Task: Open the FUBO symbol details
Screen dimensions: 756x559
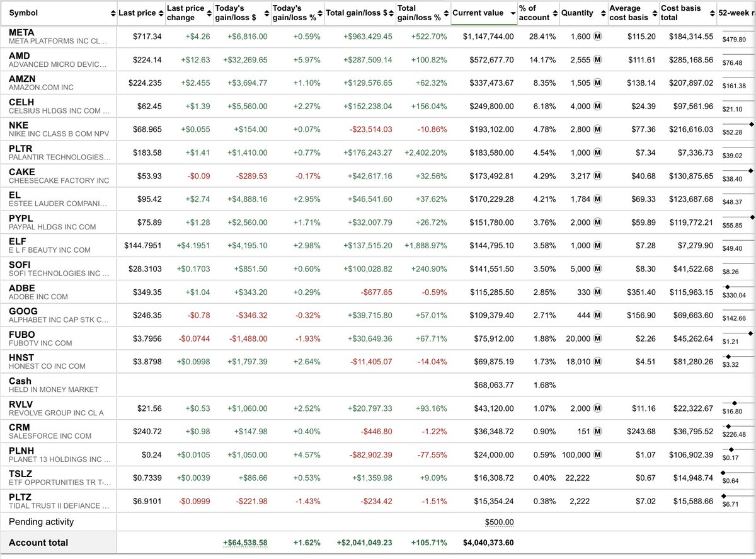Action: pyautogui.click(x=22, y=334)
